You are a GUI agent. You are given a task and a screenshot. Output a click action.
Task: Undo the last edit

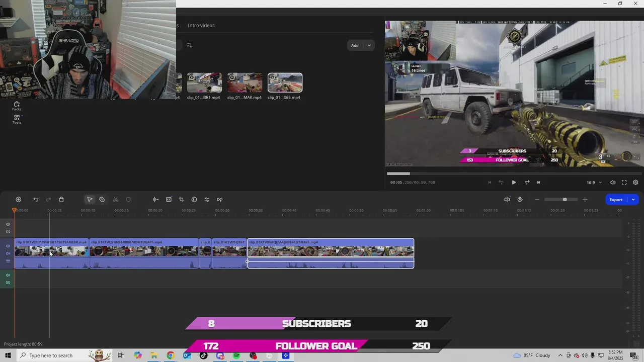click(x=36, y=200)
